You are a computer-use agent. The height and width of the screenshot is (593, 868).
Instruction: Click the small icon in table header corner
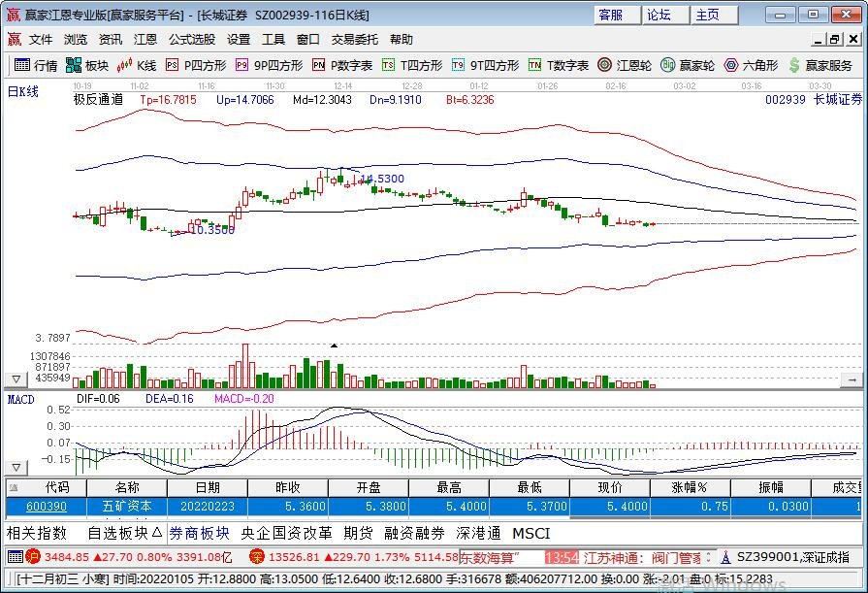(x=14, y=488)
